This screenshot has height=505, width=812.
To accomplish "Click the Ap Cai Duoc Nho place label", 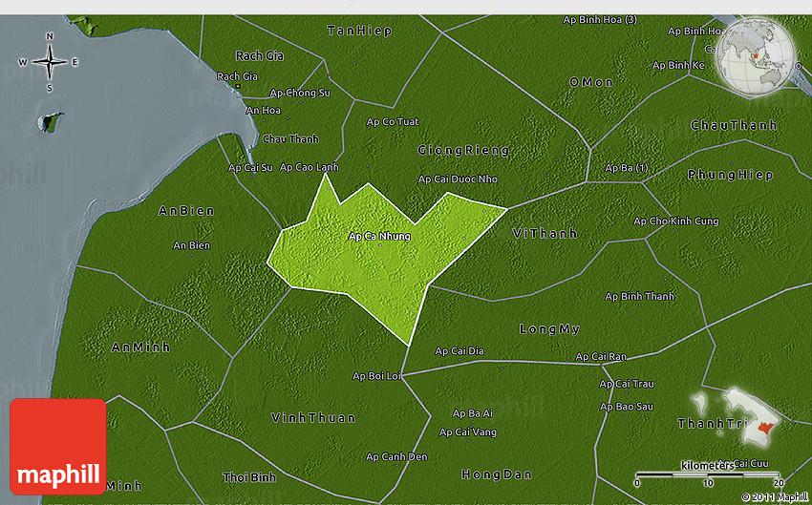I will 458,179.
